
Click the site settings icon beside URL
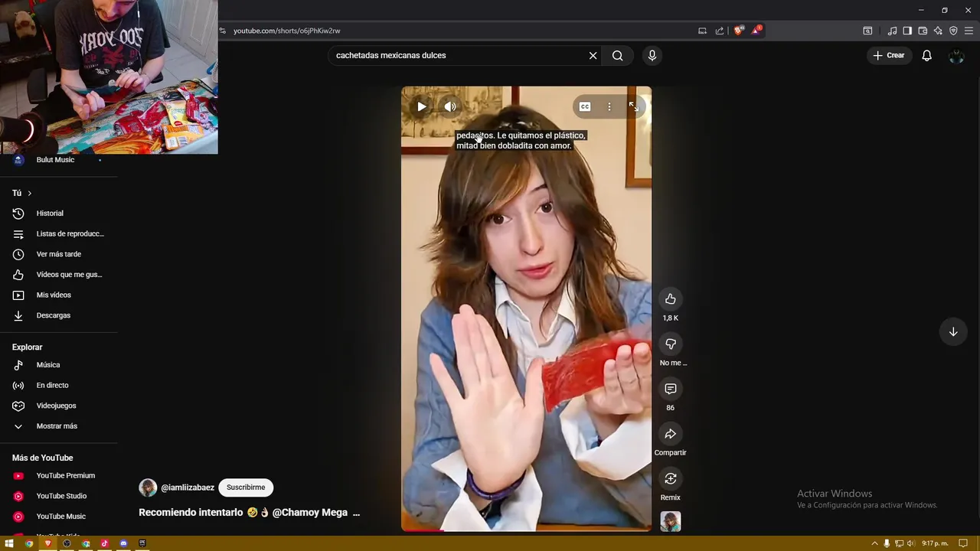coord(223,31)
